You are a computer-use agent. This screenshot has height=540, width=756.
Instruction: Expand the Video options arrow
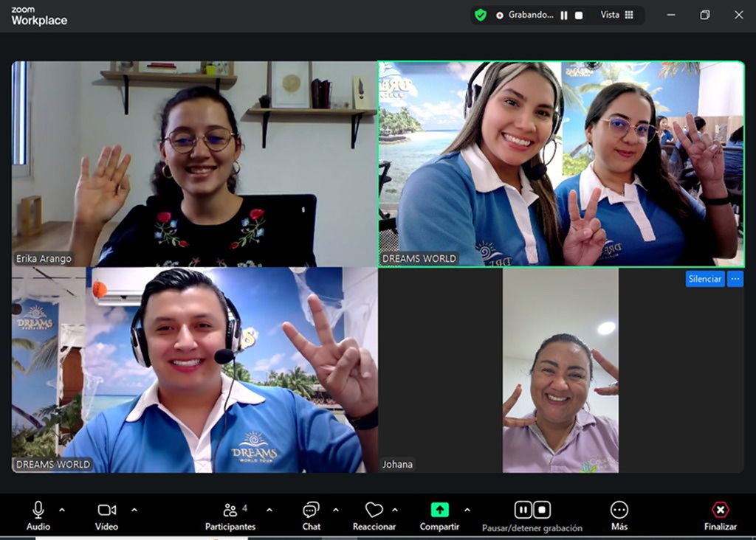click(x=134, y=510)
